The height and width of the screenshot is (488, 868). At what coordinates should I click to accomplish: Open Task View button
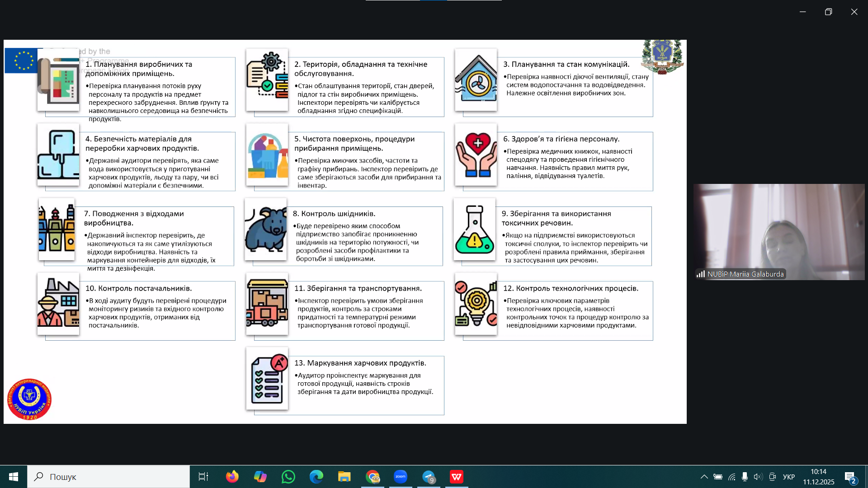tap(203, 477)
